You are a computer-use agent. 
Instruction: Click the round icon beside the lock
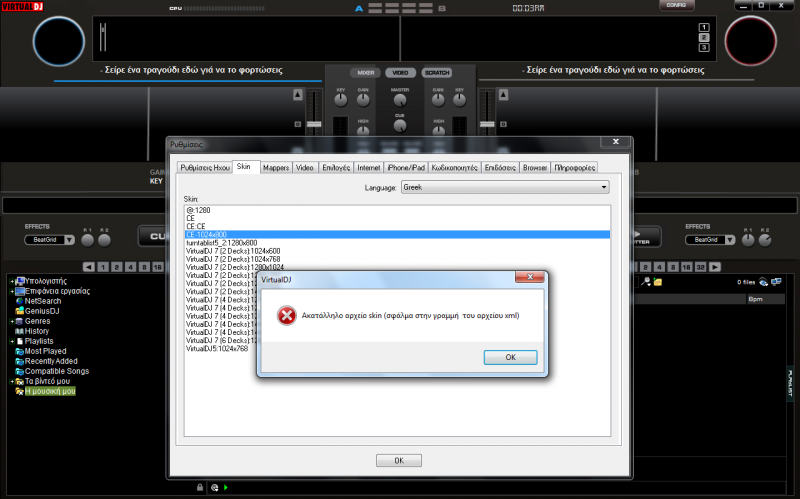(x=215, y=487)
